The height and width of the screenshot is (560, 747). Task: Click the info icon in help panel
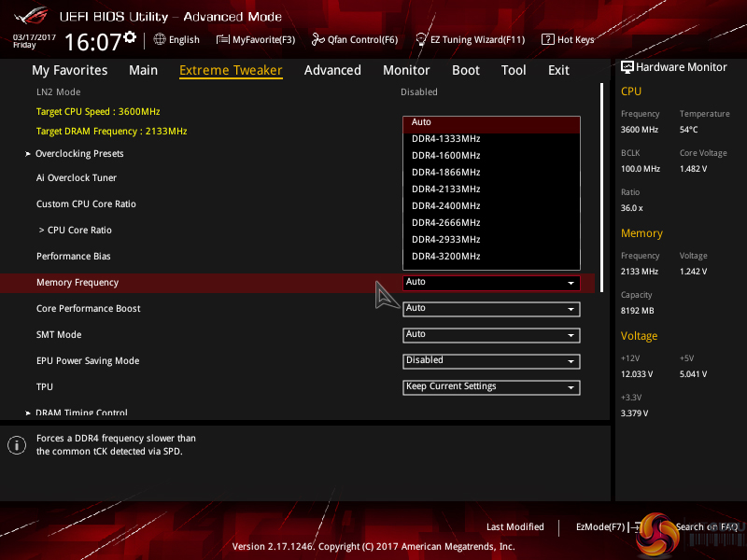(16, 445)
